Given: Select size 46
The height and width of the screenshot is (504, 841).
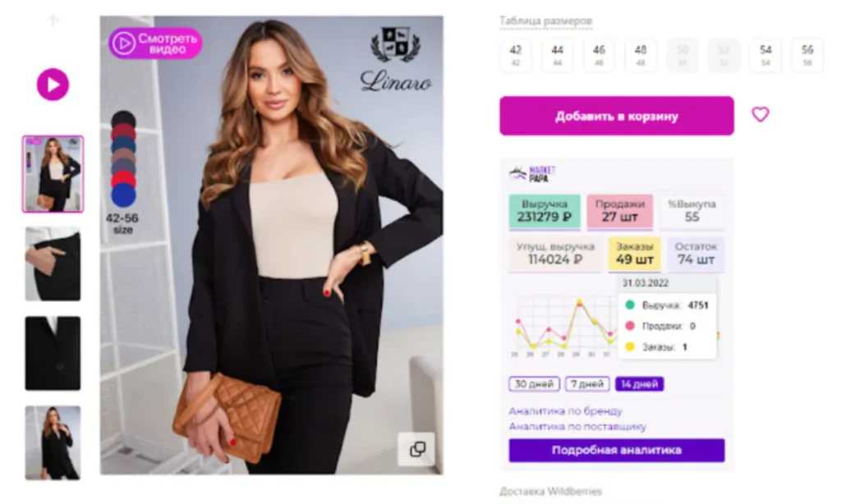Looking at the screenshot, I should [x=599, y=55].
